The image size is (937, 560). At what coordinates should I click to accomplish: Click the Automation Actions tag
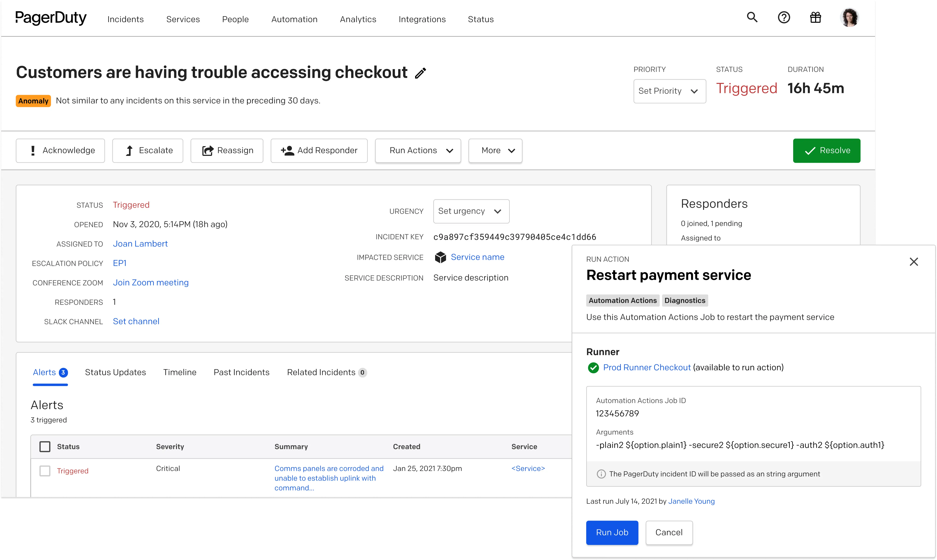pyautogui.click(x=622, y=300)
